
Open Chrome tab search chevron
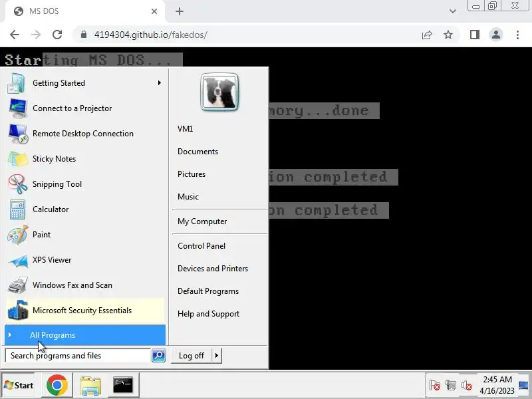pos(453,11)
